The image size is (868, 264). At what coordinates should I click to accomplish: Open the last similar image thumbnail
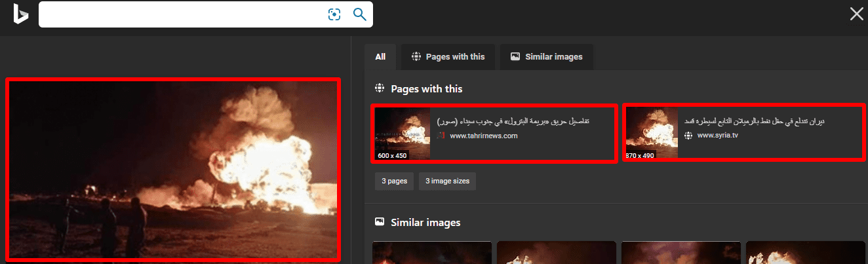(x=806, y=253)
